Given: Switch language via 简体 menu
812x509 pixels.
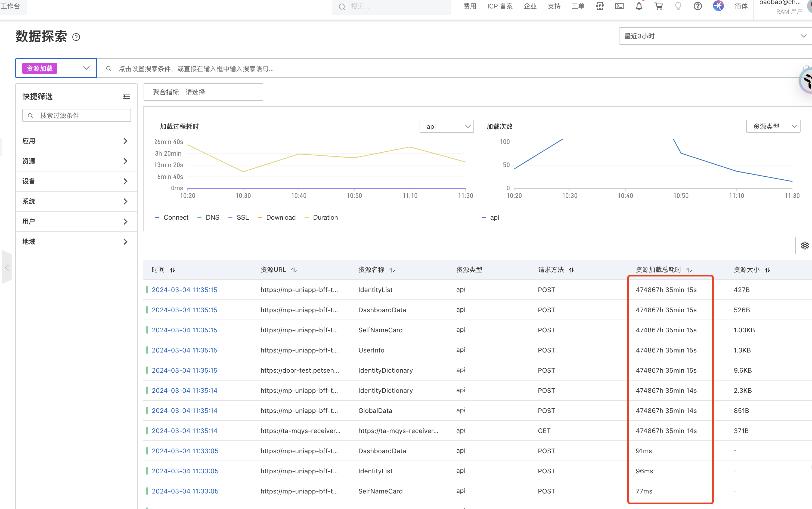Looking at the screenshot, I should click(x=741, y=6).
